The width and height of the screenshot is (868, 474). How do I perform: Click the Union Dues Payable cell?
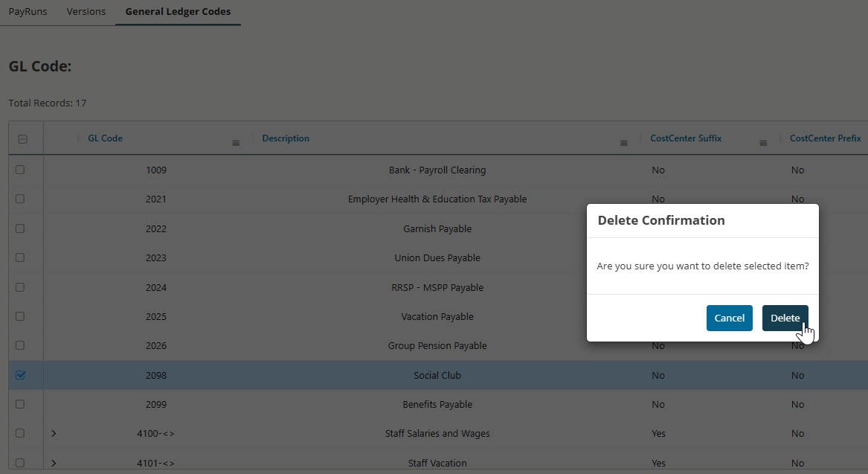(437, 257)
